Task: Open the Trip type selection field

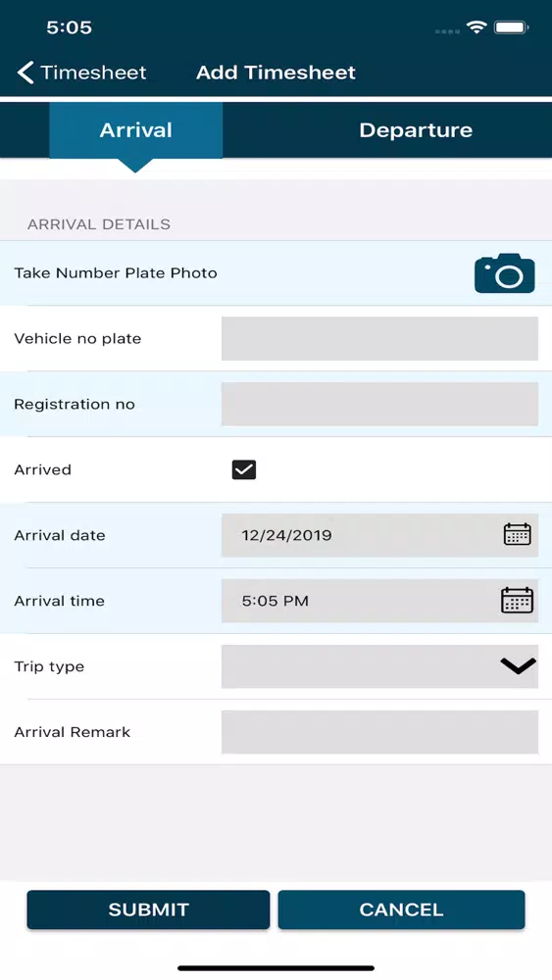Action: point(379,666)
